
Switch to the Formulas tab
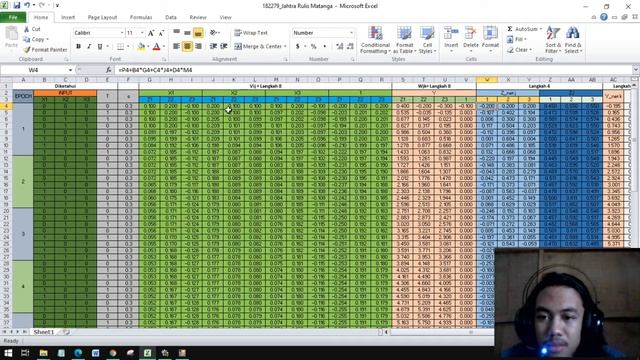tap(141, 17)
